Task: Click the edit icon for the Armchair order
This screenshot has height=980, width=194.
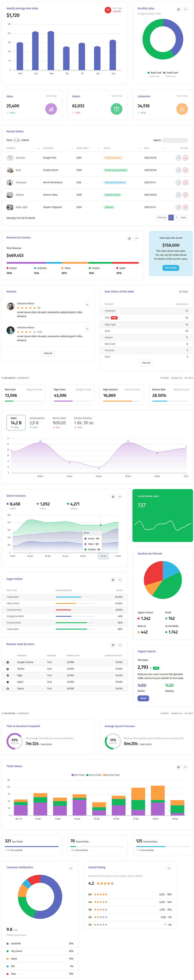Action: click(178, 158)
